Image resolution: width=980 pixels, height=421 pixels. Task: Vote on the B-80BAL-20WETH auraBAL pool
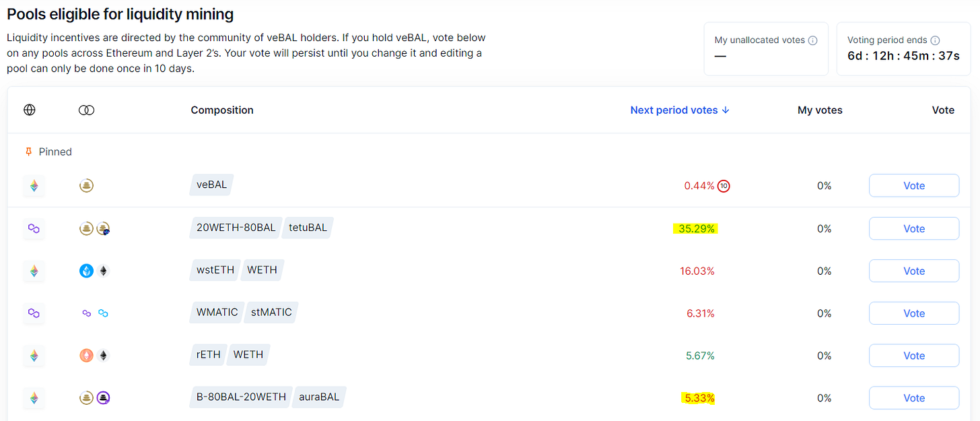coord(914,398)
